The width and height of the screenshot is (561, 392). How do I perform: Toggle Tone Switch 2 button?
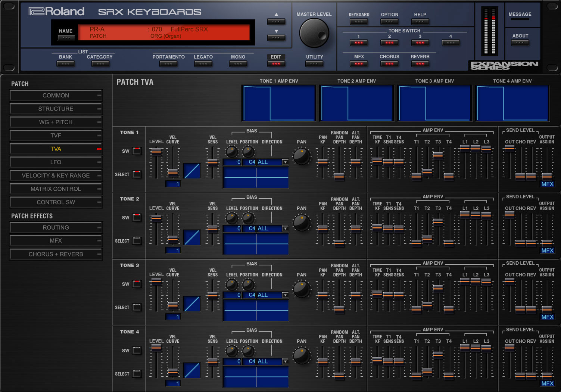click(389, 43)
